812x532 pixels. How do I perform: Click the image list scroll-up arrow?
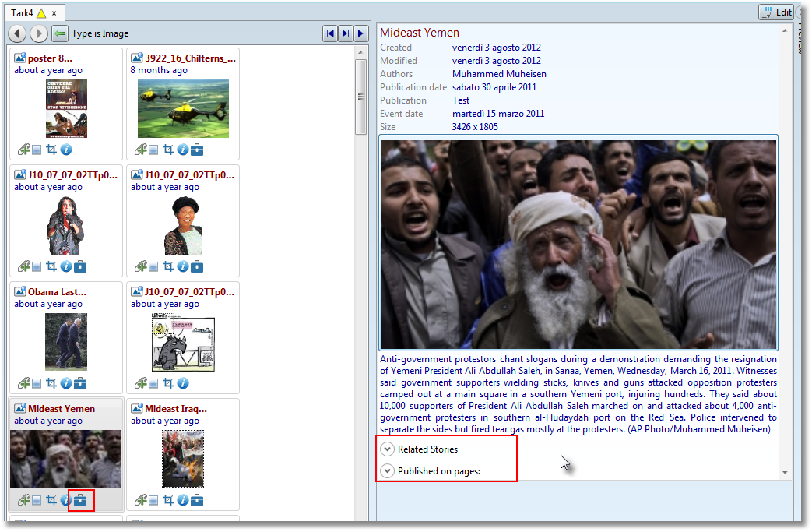point(360,52)
